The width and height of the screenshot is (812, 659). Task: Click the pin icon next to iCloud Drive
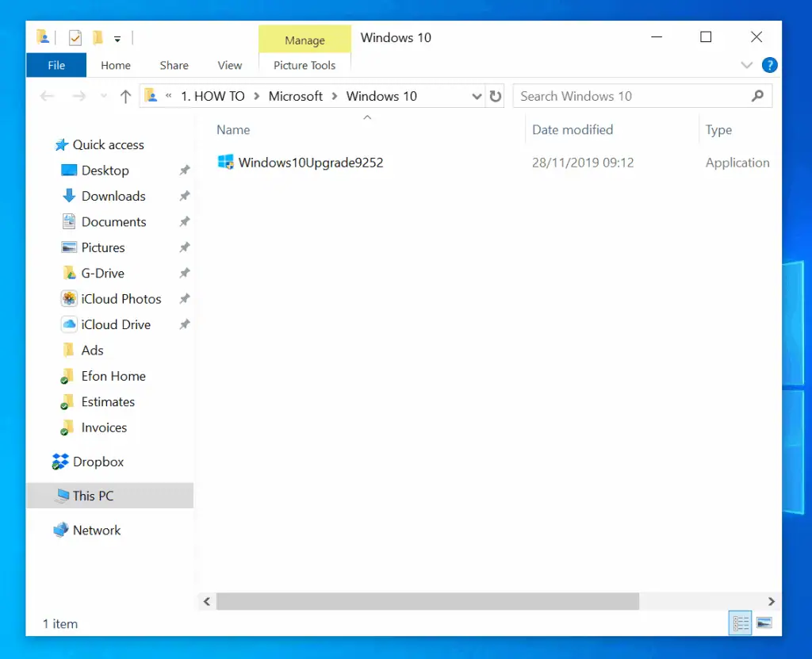click(184, 325)
